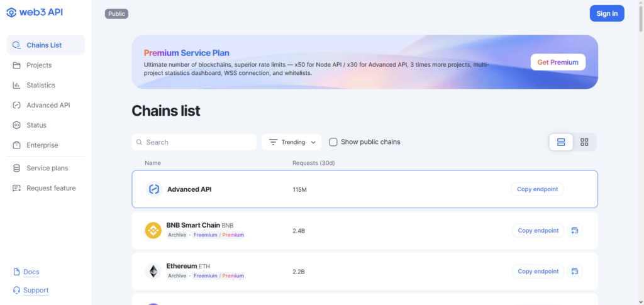Open Statistics in sidebar
Image resolution: width=644 pixels, height=305 pixels.
(45, 86)
